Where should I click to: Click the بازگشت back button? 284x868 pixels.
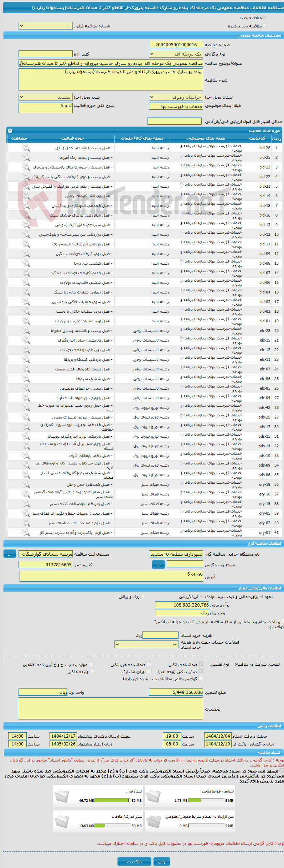[134, 862]
